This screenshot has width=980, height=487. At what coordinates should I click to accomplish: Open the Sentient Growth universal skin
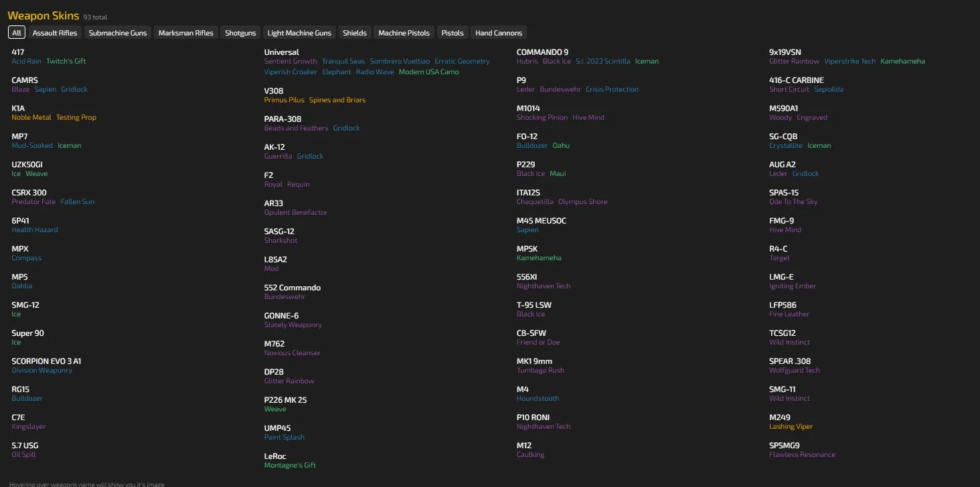point(291,61)
